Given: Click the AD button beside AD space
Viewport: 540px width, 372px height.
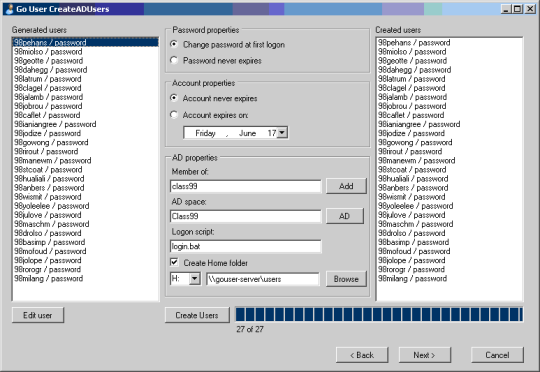Looking at the screenshot, I should (344, 216).
